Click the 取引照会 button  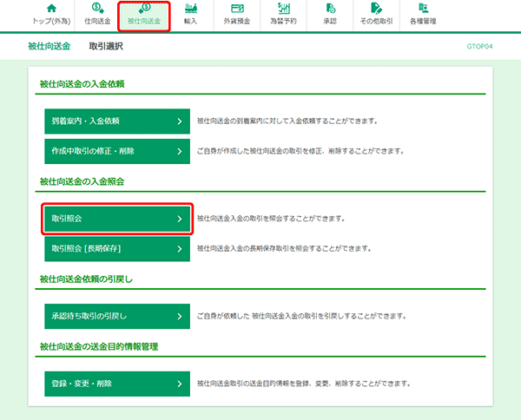click(116, 220)
